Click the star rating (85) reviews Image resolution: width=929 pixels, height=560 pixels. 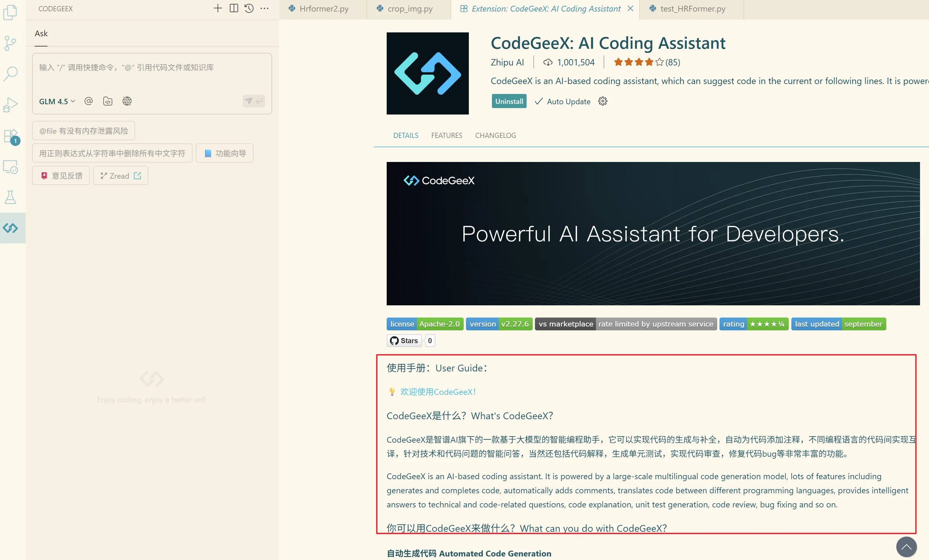647,62
